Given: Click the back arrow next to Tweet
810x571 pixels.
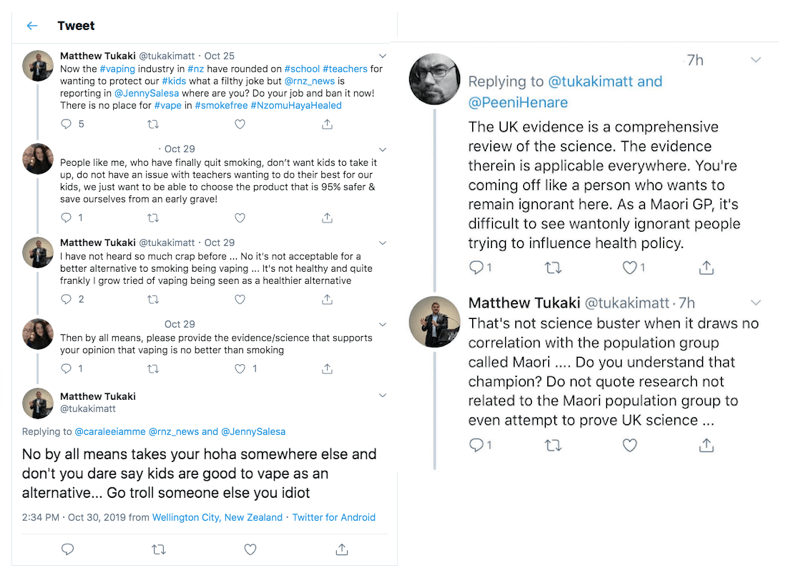Looking at the screenshot, I should coord(32,26).
